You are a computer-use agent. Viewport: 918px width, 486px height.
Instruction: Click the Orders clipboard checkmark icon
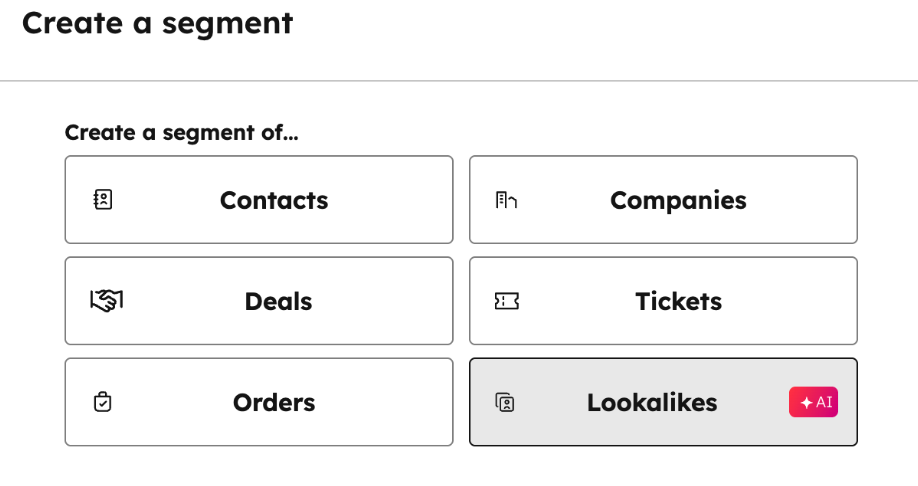(x=102, y=402)
